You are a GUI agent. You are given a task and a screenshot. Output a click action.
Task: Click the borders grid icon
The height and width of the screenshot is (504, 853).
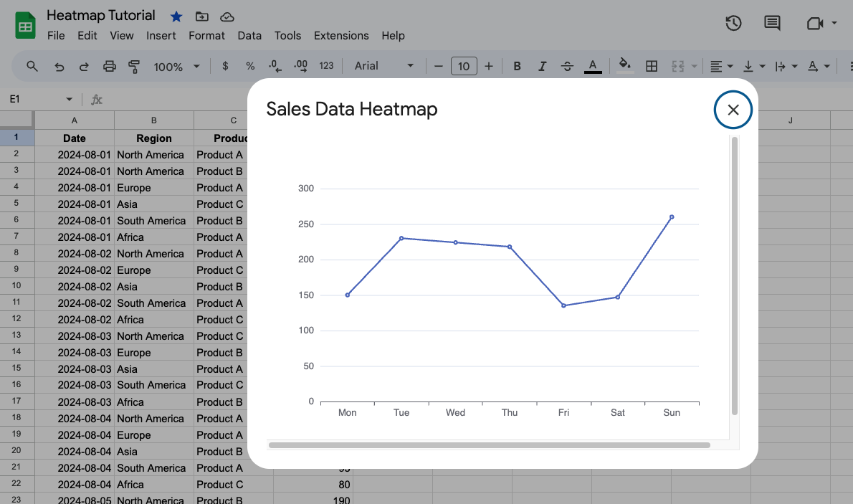coord(652,66)
